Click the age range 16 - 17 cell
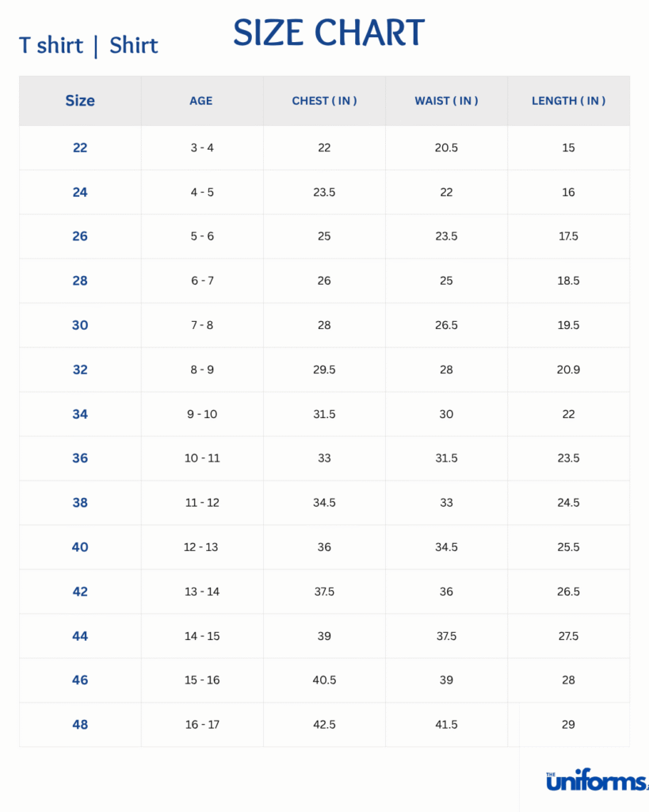 (x=202, y=725)
